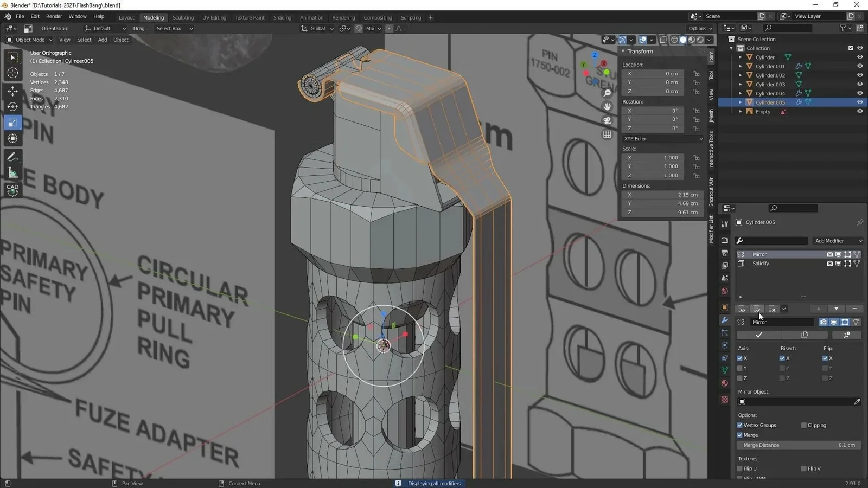The width and height of the screenshot is (868, 488).
Task: Activate the Measure tool
Action: click(x=12, y=173)
